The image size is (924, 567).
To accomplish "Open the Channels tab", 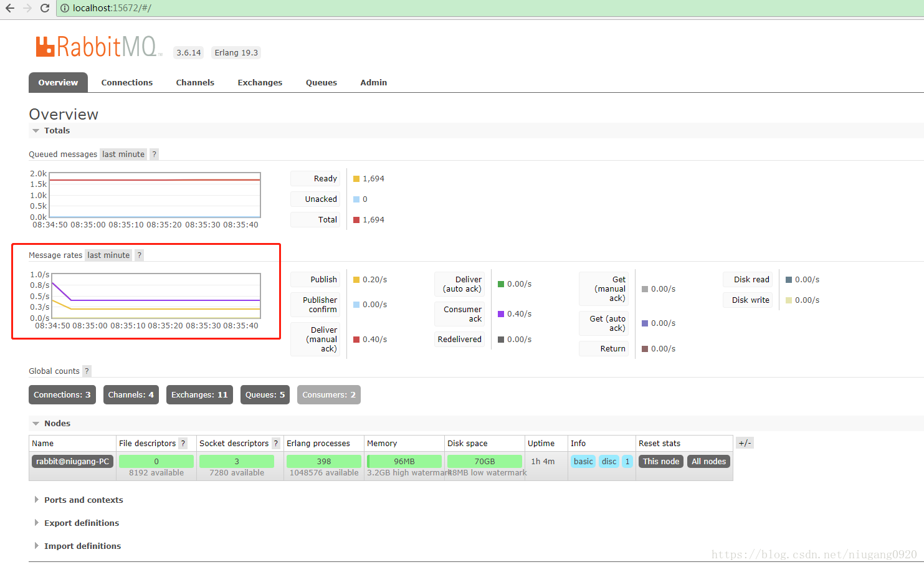I will click(x=195, y=82).
